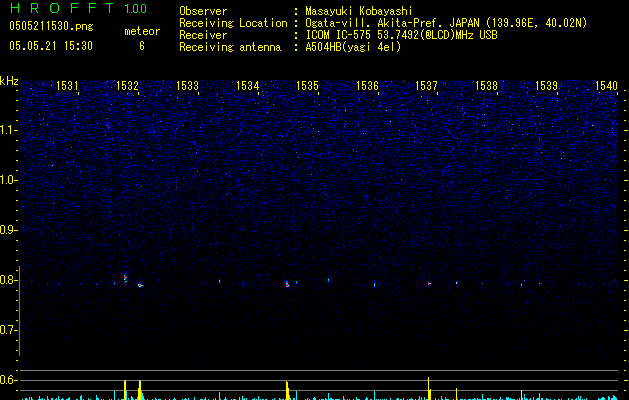Click the 1539 time axis marker
The width and height of the screenshot is (629, 400).
[546, 85]
